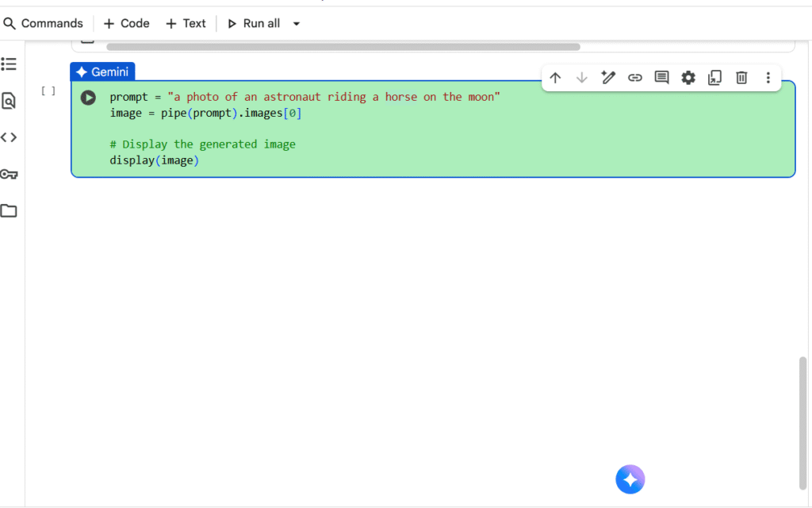This screenshot has height=508, width=812.
Task: Click the Gemini cell label
Action: pos(102,71)
